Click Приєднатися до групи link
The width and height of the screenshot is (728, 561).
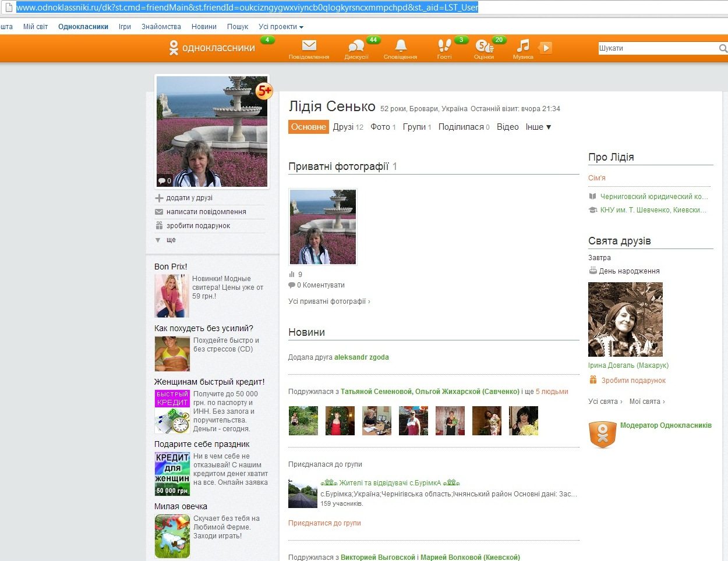coord(324,523)
